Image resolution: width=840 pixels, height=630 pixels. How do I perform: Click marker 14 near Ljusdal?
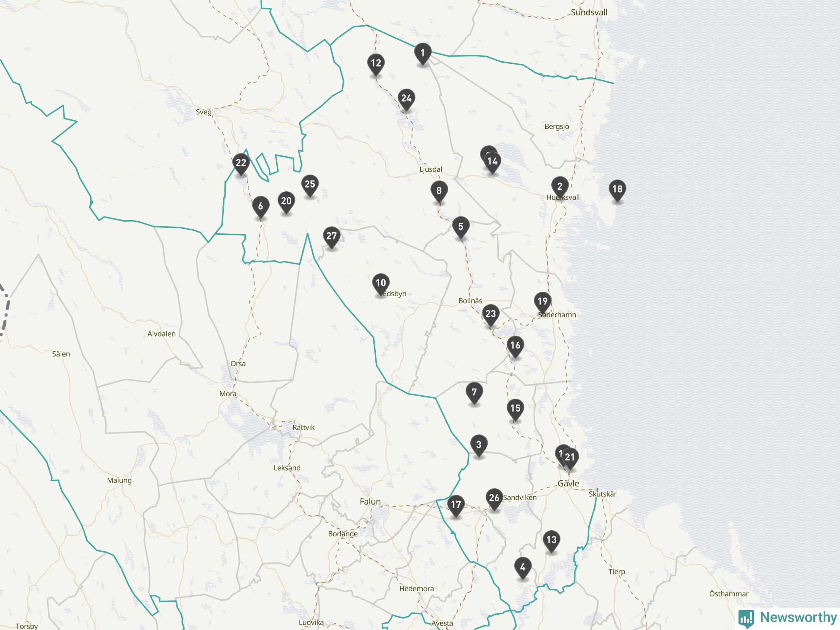[x=493, y=162]
